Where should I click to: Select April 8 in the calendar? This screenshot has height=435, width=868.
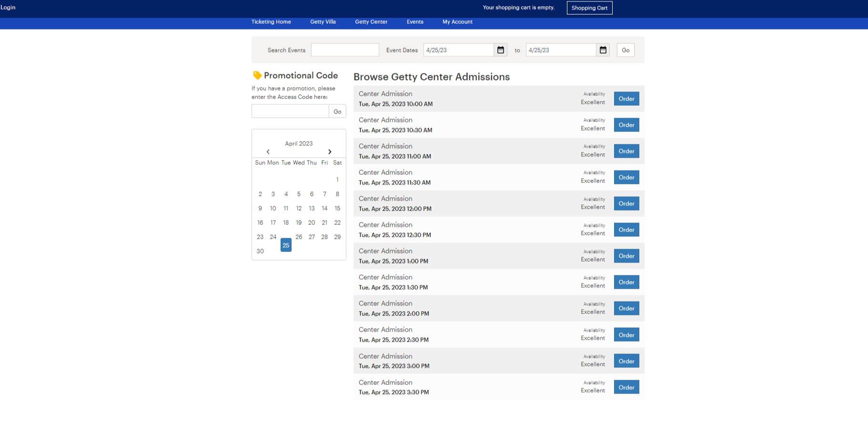tap(337, 194)
